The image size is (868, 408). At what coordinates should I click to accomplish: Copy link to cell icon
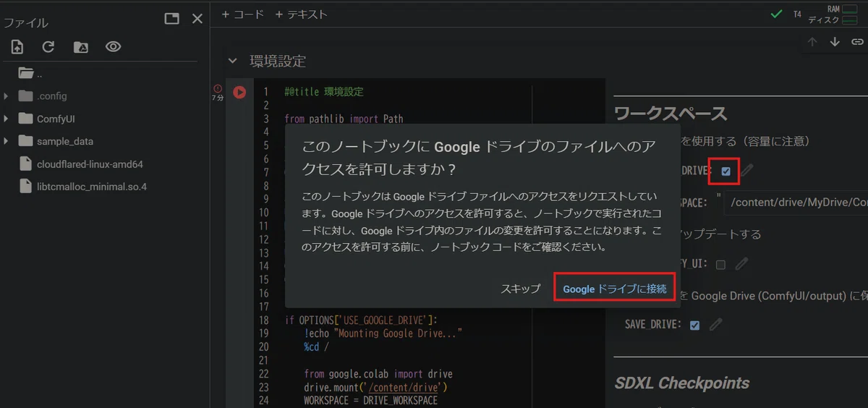pyautogui.click(x=857, y=42)
